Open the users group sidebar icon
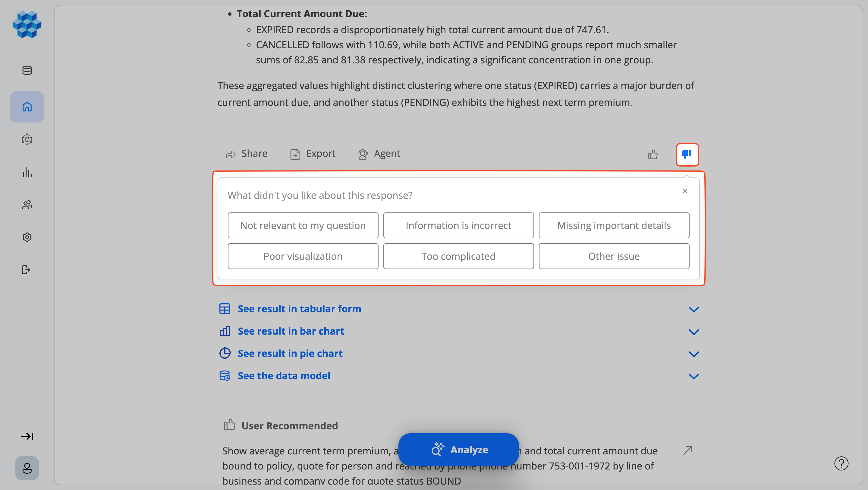The height and width of the screenshot is (490, 868). click(x=27, y=204)
